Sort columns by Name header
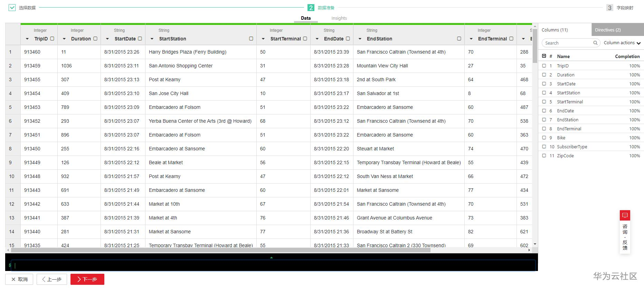644x290 pixels. [563, 56]
